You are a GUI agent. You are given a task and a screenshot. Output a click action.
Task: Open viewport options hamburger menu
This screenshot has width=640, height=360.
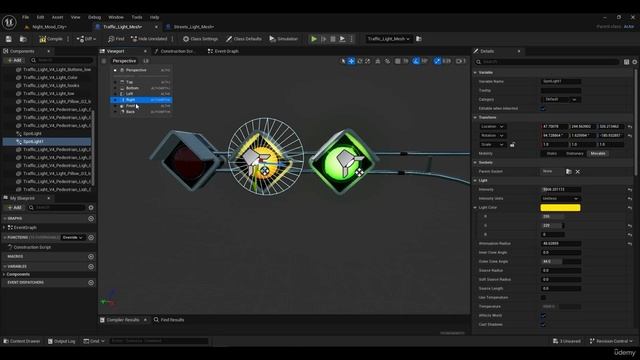104,61
